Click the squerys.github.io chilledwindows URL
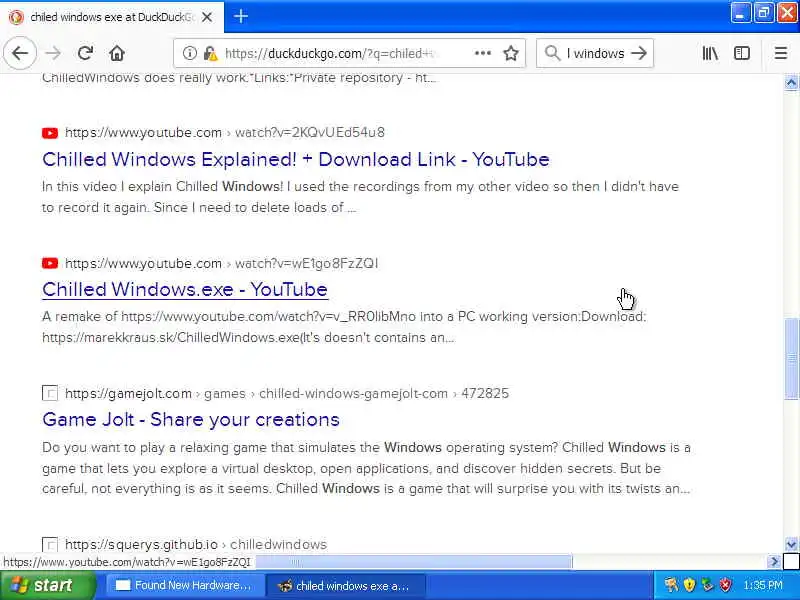The height and width of the screenshot is (600, 800). click(x=196, y=544)
